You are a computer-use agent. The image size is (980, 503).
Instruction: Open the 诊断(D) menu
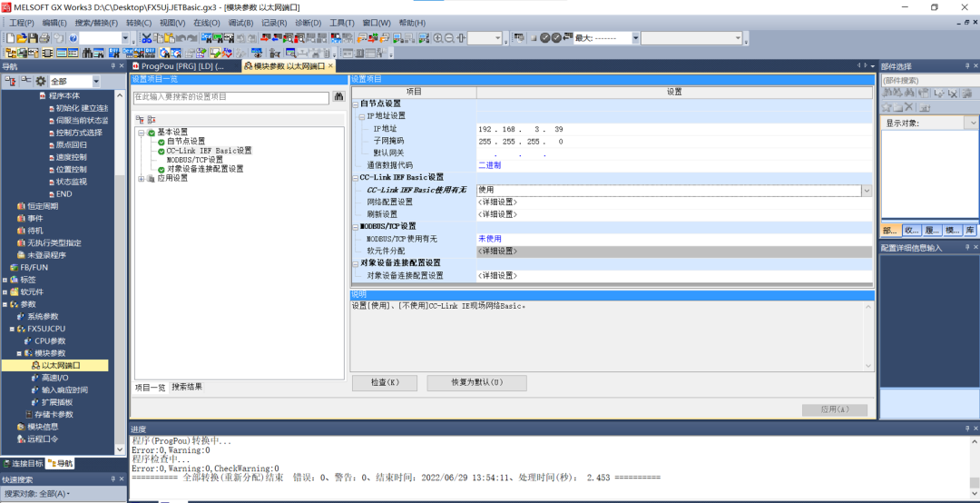(x=308, y=23)
